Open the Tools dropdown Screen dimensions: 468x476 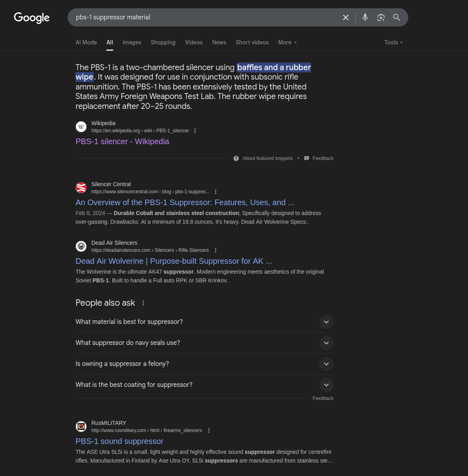click(x=394, y=42)
